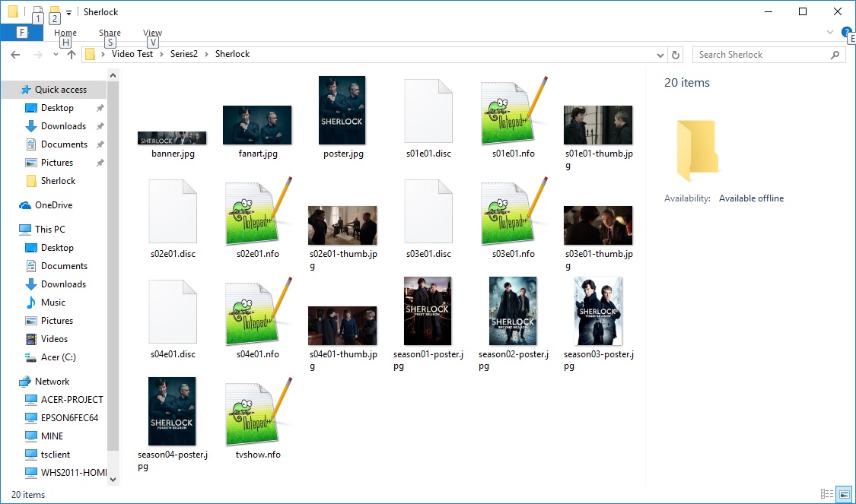The height and width of the screenshot is (504, 856).
Task: Open the address bar locations dropdown
Action: [x=660, y=54]
